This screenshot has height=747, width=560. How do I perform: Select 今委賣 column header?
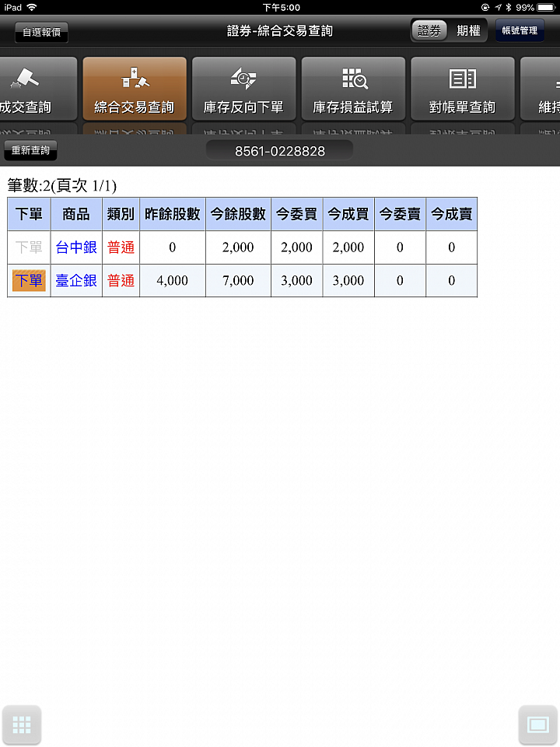click(x=400, y=215)
